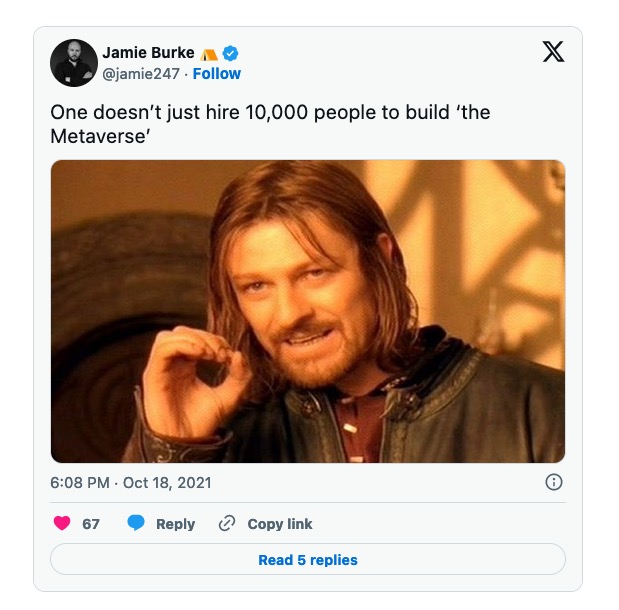The image size is (619, 610).
Task: Click tweet text starting 'One doesn't just'
Action: click(x=270, y=124)
